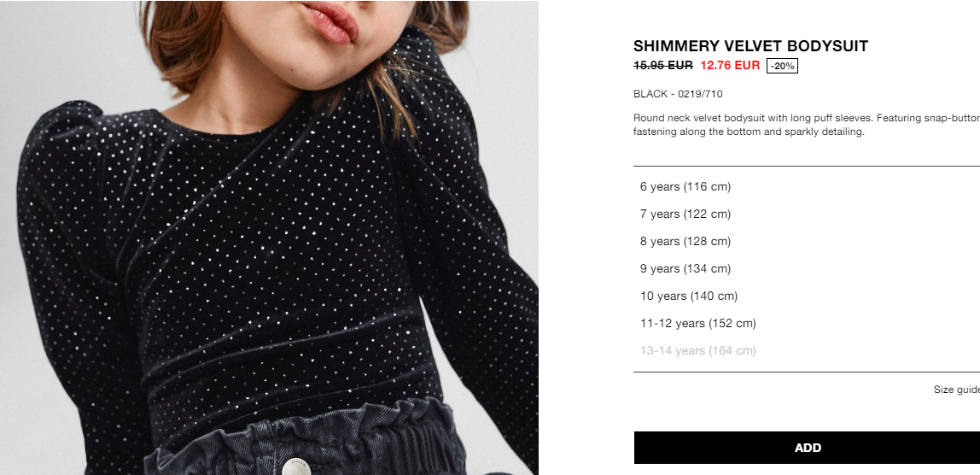The height and width of the screenshot is (475, 980).
Task: Open the velvet bodysuit product photo
Action: [x=269, y=237]
